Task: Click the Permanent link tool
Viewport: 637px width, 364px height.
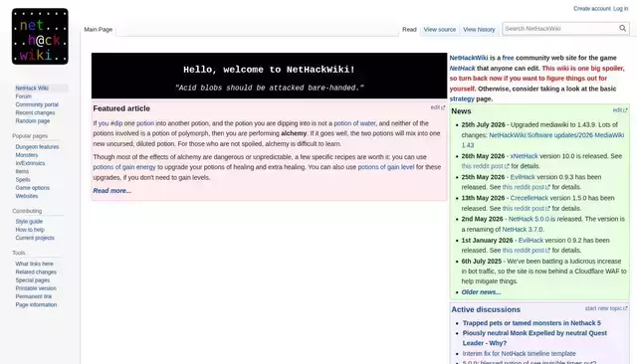Action: coord(33,296)
